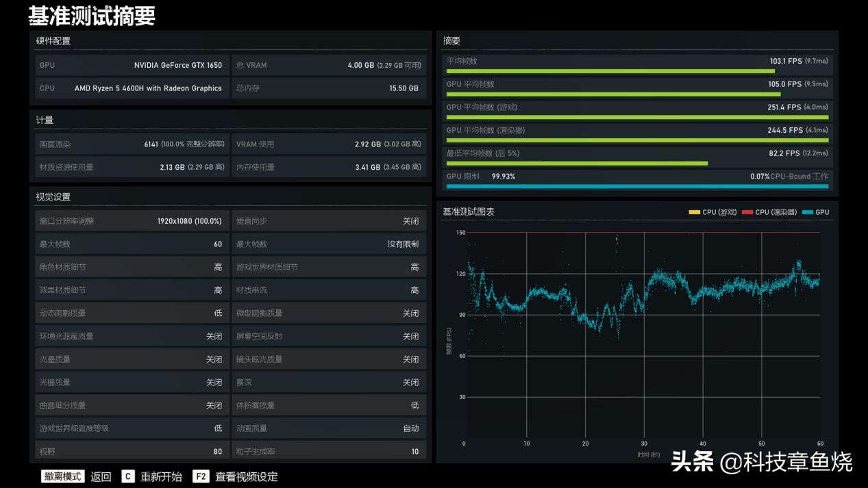
Task: Click the F2 key icon
Action: pos(200,476)
